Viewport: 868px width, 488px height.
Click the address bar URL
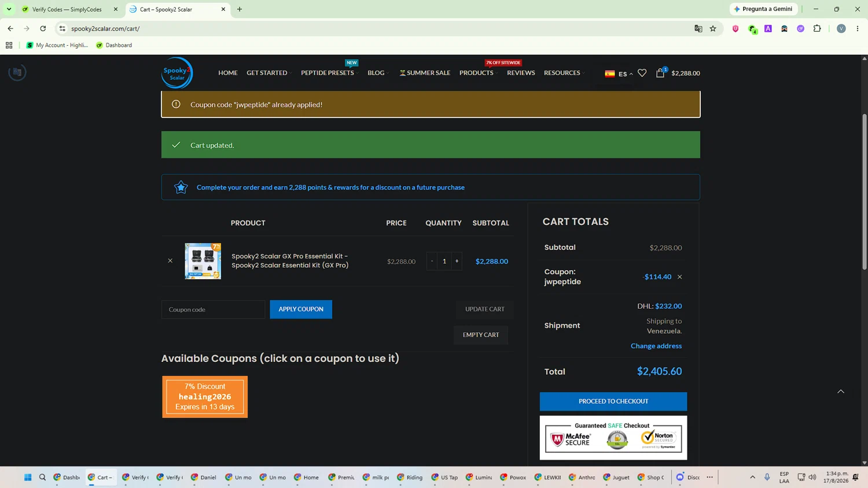tap(105, 28)
